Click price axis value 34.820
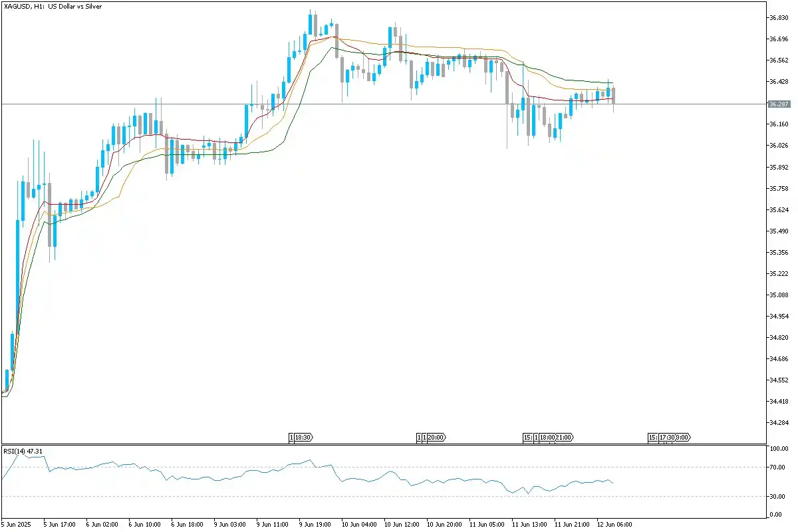Screen dimensions: 798x532 point(779,337)
